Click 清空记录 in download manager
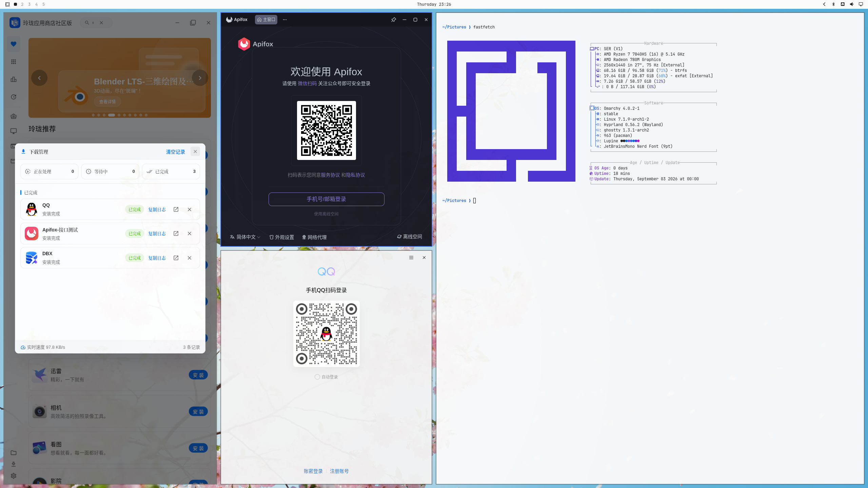 coord(175,152)
